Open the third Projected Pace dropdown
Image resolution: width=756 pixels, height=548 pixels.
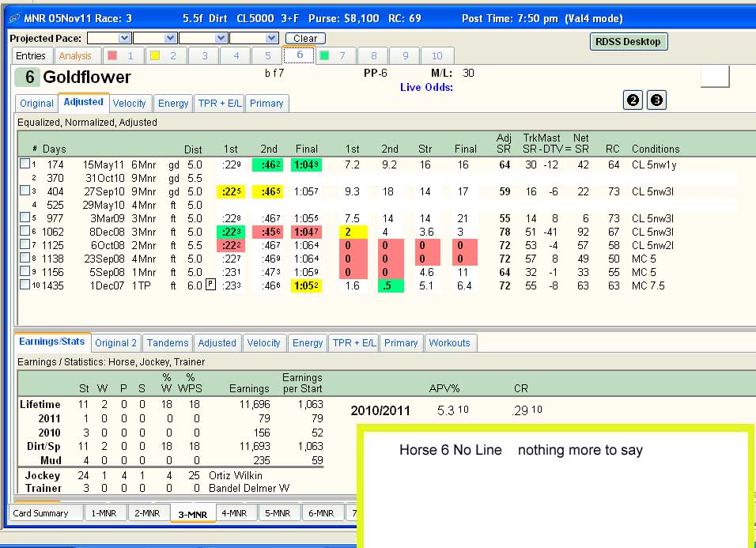pos(221,38)
